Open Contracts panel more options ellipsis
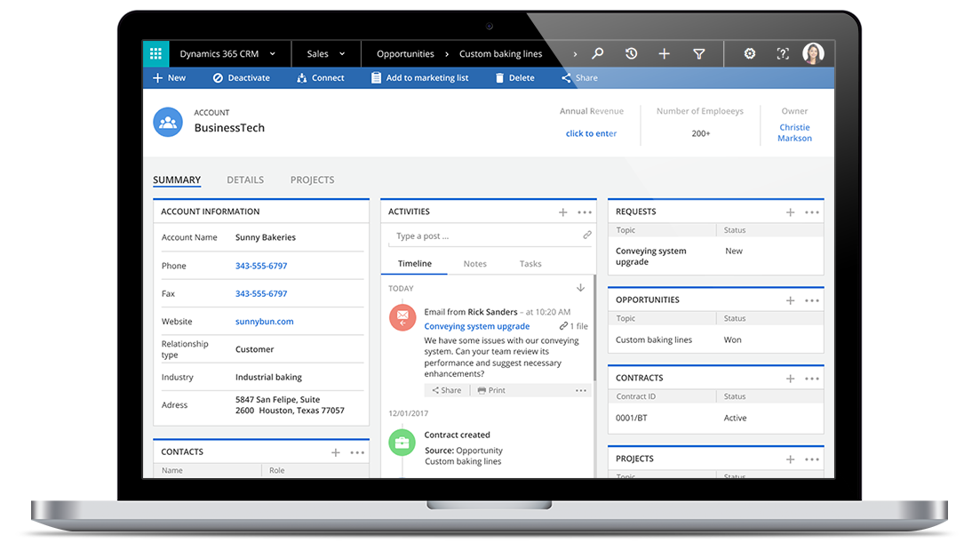This screenshot has width=980, height=551. [812, 379]
